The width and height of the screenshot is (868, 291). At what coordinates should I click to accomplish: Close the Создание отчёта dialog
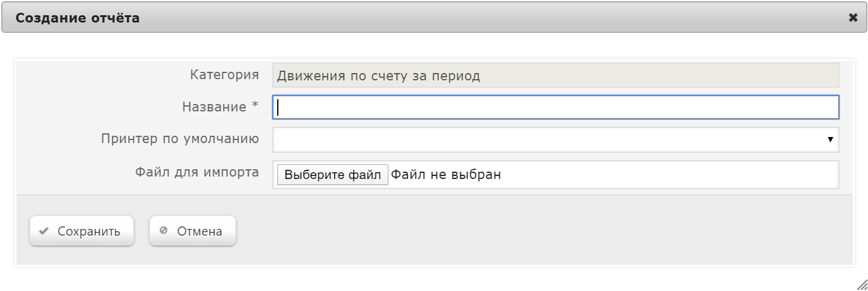pyautogui.click(x=853, y=18)
